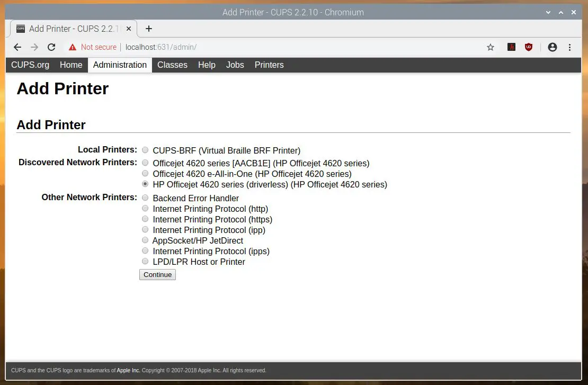
Task: Open the Chromium user profile icon
Action: (x=553, y=47)
